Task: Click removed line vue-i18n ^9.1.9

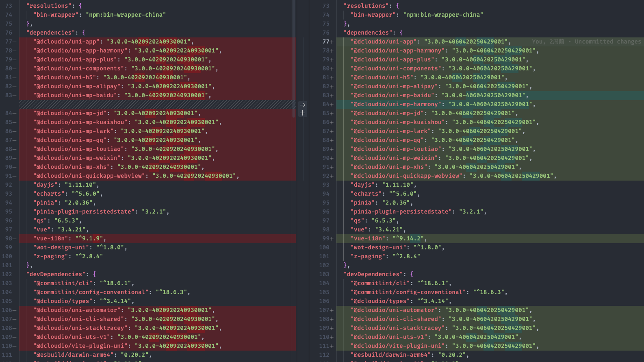Action: [158, 238]
